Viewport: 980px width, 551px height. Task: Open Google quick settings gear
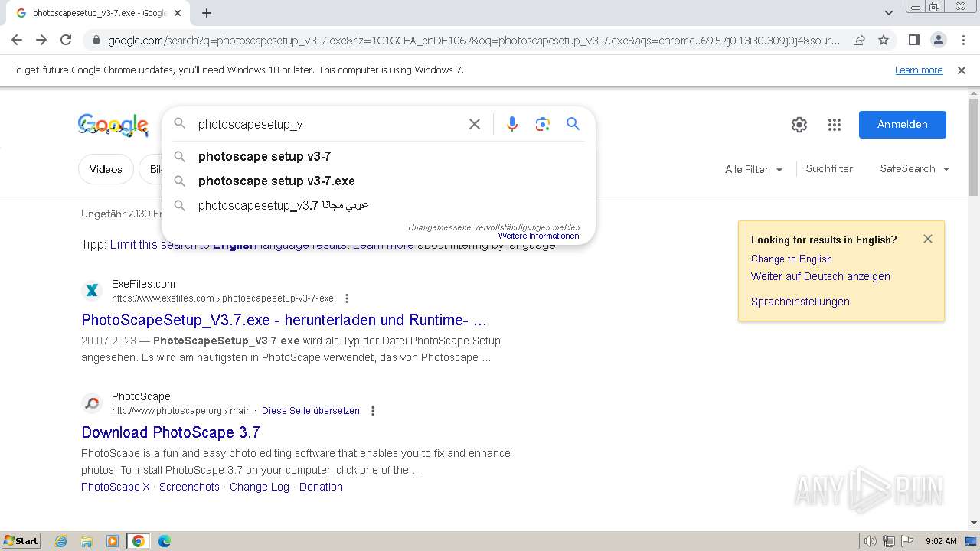799,125
